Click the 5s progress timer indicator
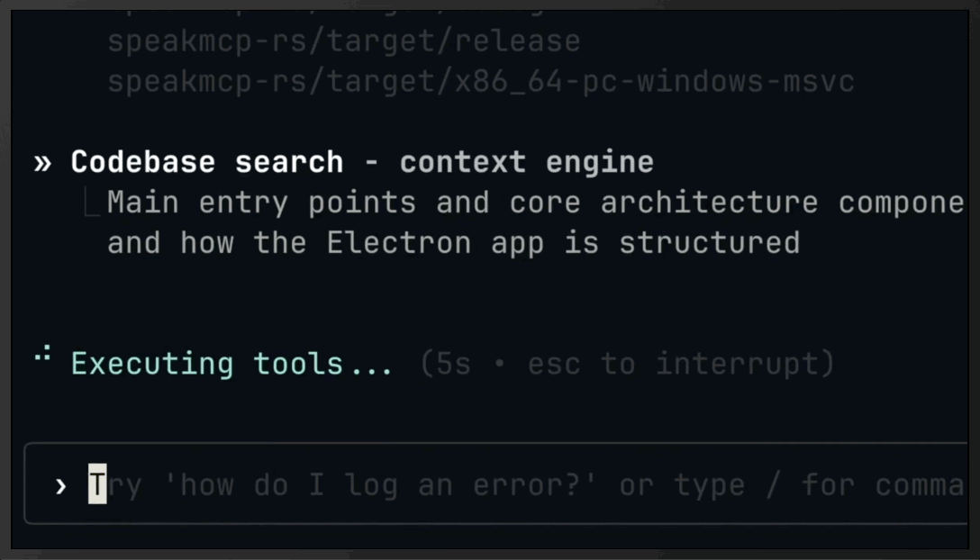This screenshot has height=560, width=980. point(450,363)
